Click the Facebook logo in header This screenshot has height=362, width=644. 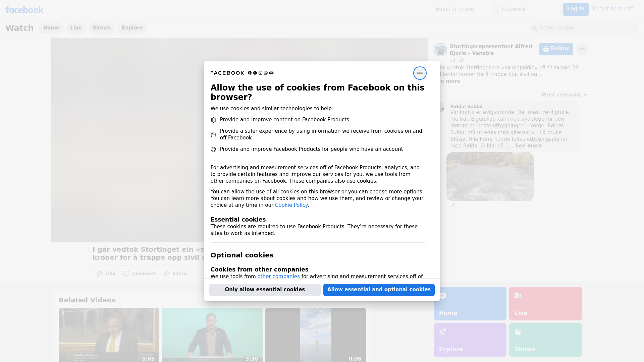pyautogui.click(x=24, y=10)
